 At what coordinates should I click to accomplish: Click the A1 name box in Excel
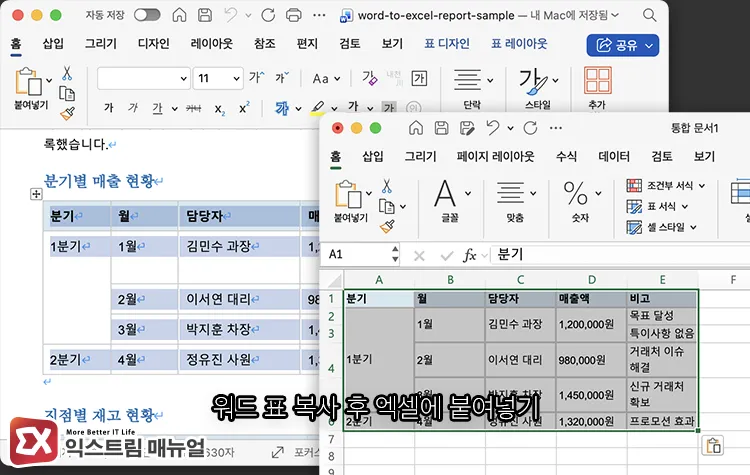359,254
